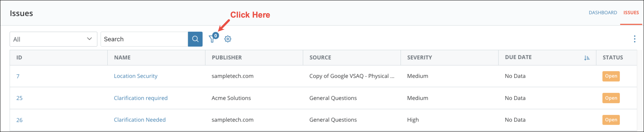Click Open status badge for Location Security
The image size is (644, 132).
611,76
